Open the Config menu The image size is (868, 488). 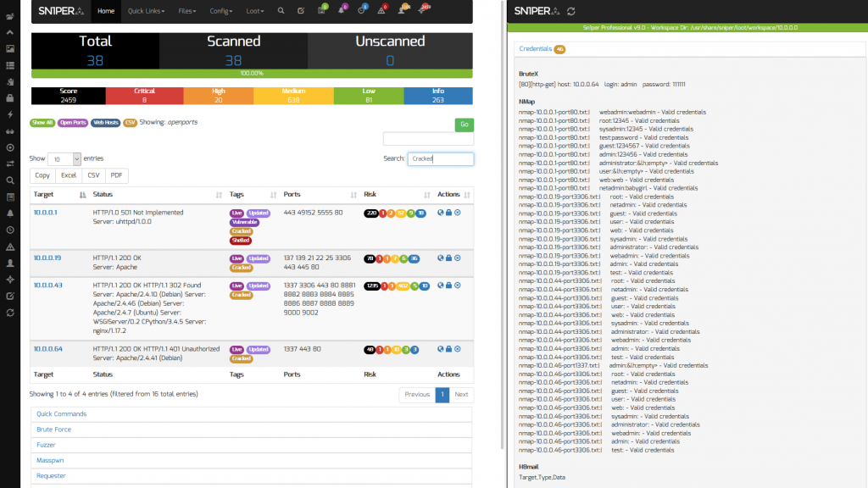(220, 11)
